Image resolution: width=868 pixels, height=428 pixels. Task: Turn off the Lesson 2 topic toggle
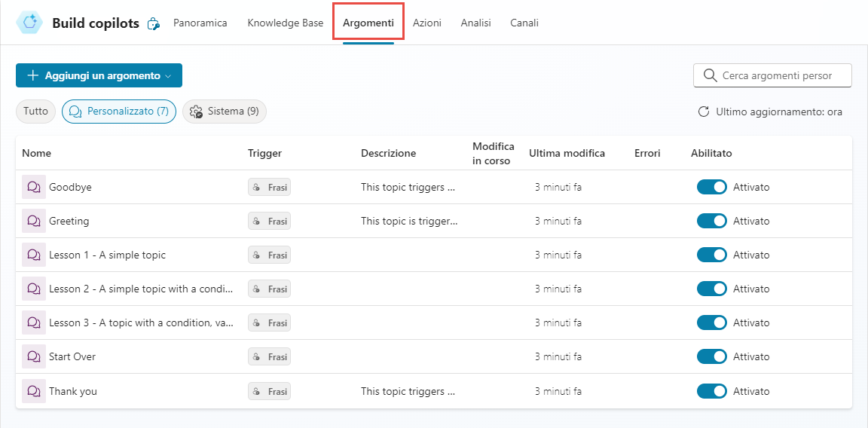coord(711,289)
